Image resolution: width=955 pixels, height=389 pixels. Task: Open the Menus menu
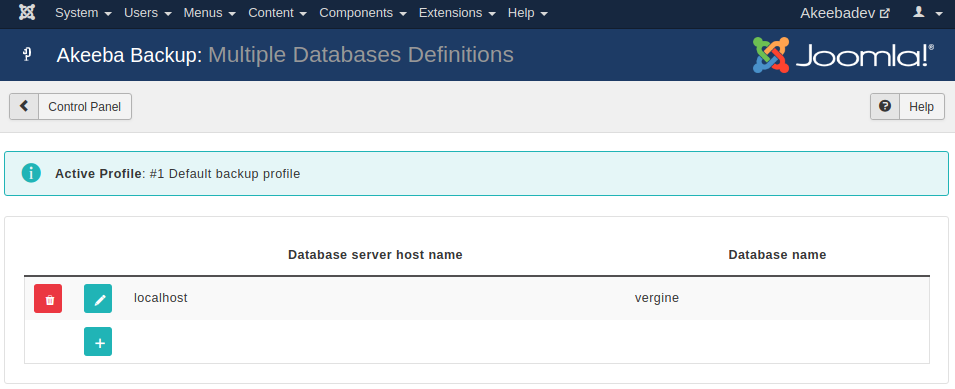[210, 13]
